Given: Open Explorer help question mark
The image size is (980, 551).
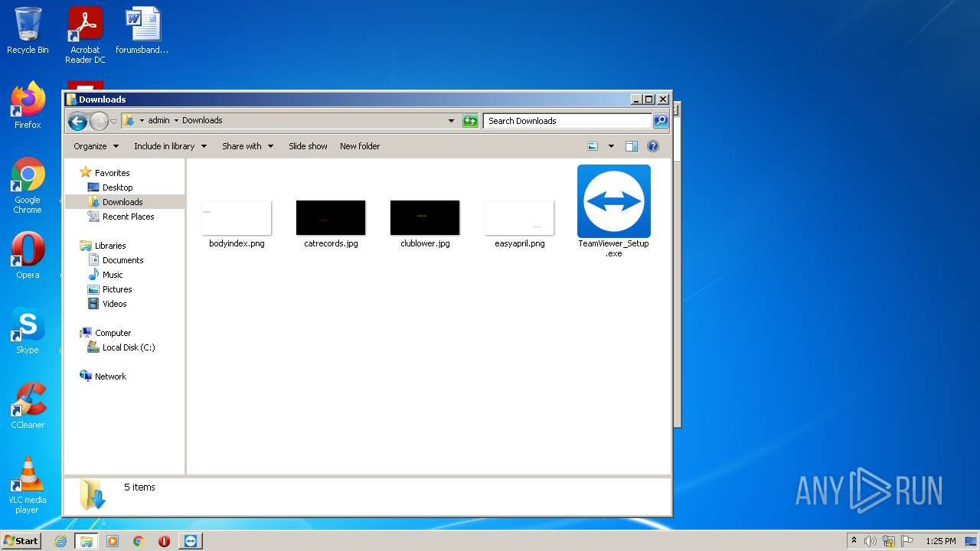Looking at the screenshot, I should click(653, 146).
